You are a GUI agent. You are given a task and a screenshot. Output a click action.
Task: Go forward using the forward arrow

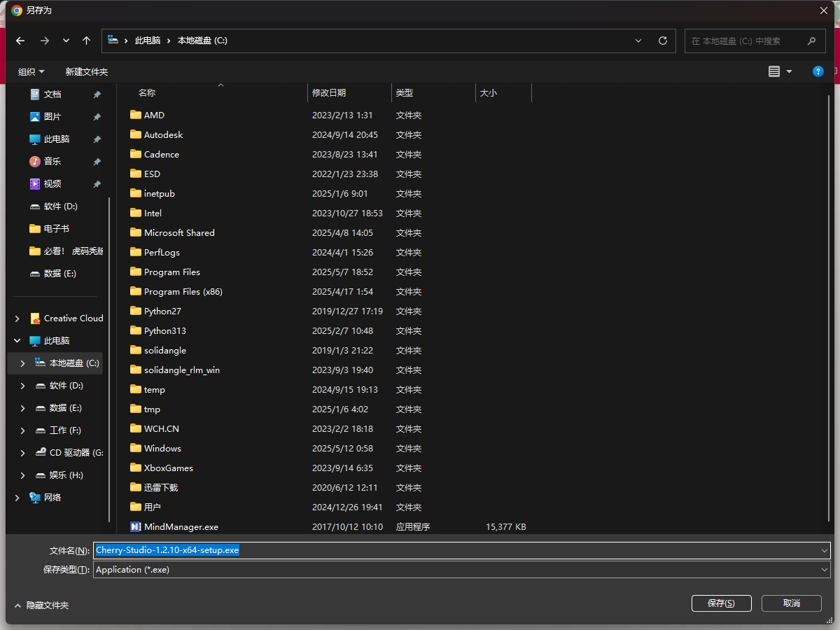coord(45,41)
